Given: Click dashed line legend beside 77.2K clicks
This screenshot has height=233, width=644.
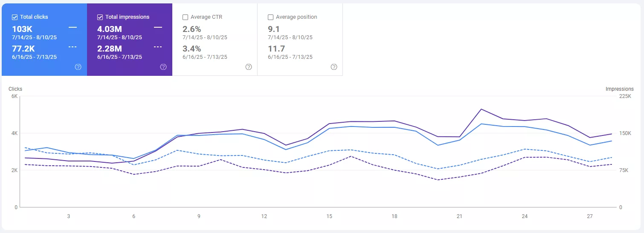Looking at the screenshot, I should pyautogui.click(x=73, y=47).
